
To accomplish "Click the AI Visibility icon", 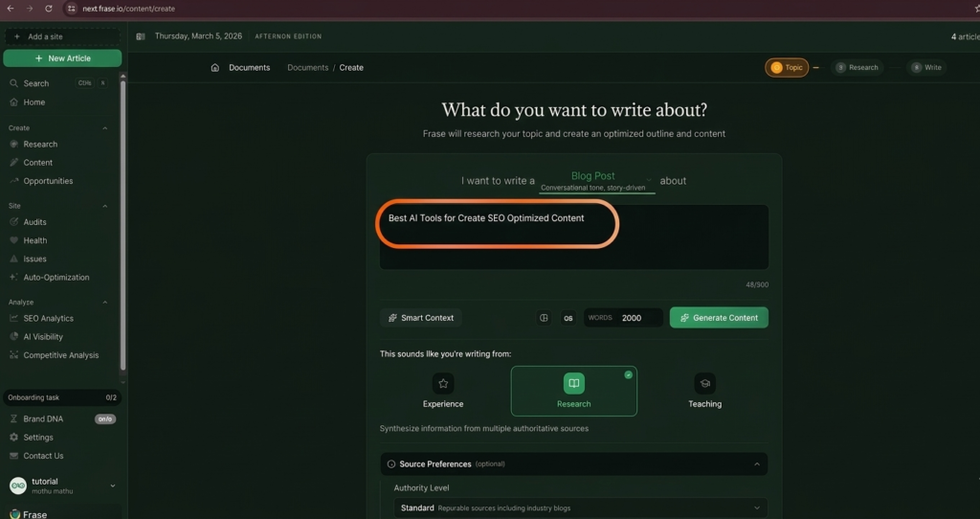I will coord(13,336).
